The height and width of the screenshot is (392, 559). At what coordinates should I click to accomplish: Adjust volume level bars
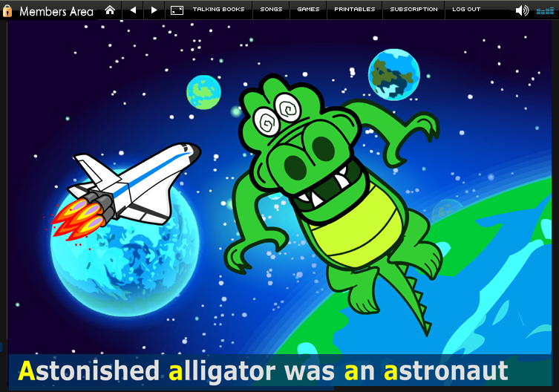click(545, 11)
